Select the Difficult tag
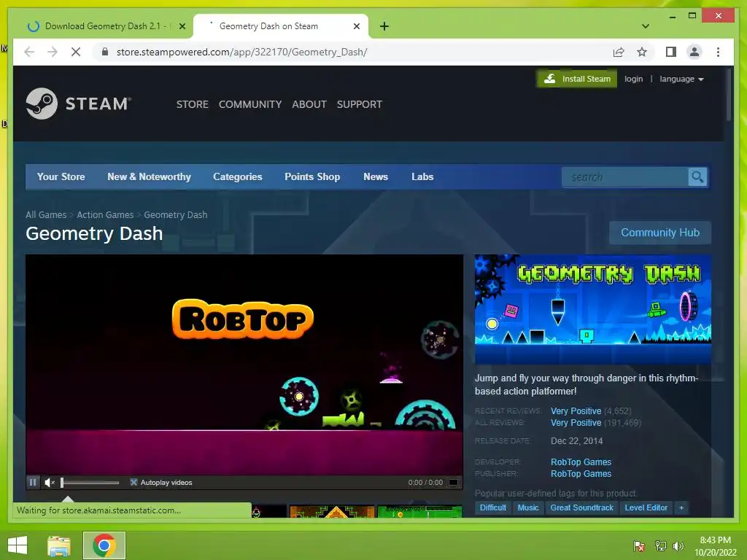Screen dimensions: 747x560 pyautogui.click(x=492, y=507)
